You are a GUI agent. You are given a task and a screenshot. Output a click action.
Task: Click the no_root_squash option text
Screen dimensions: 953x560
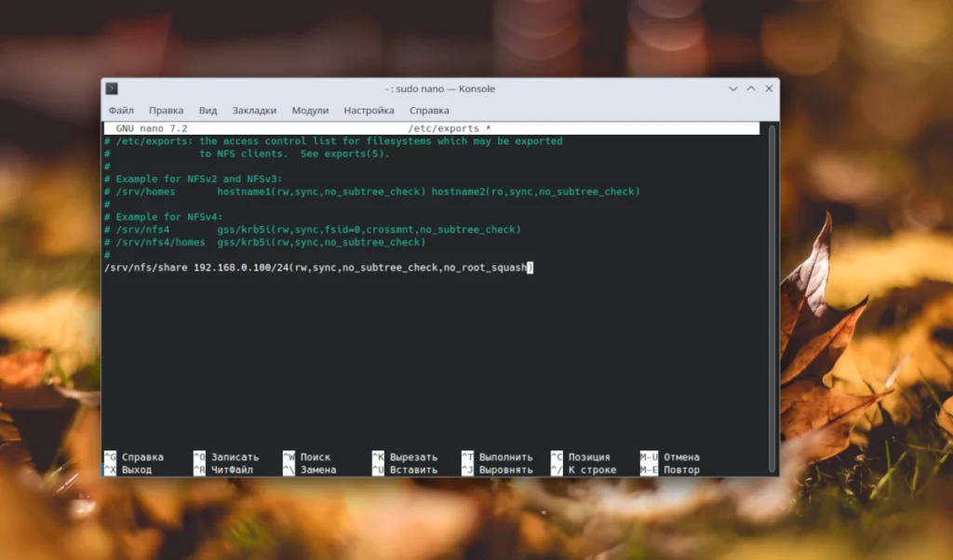[485, 267]
